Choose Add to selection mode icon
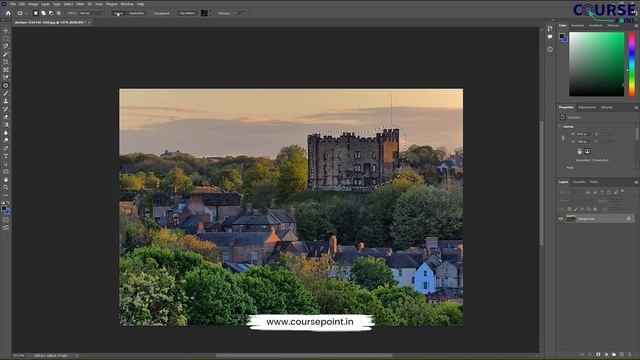 tap(43, 13)
